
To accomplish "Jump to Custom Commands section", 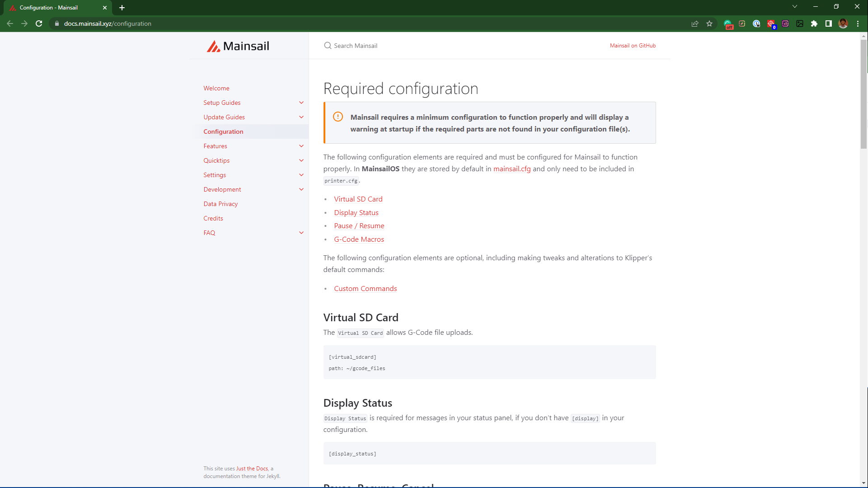I will [366, 288].
